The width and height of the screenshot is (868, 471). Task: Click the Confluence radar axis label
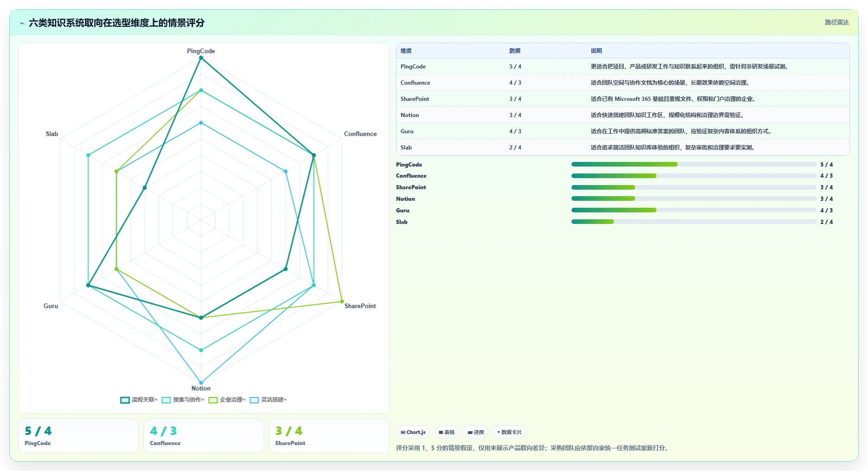[360, 134]
